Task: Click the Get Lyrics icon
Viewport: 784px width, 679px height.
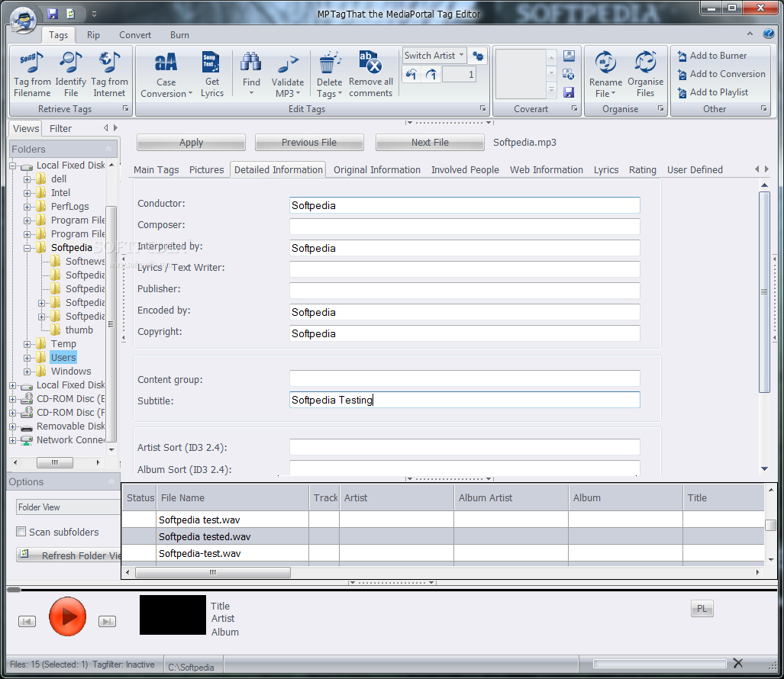Action: (211, 62)
